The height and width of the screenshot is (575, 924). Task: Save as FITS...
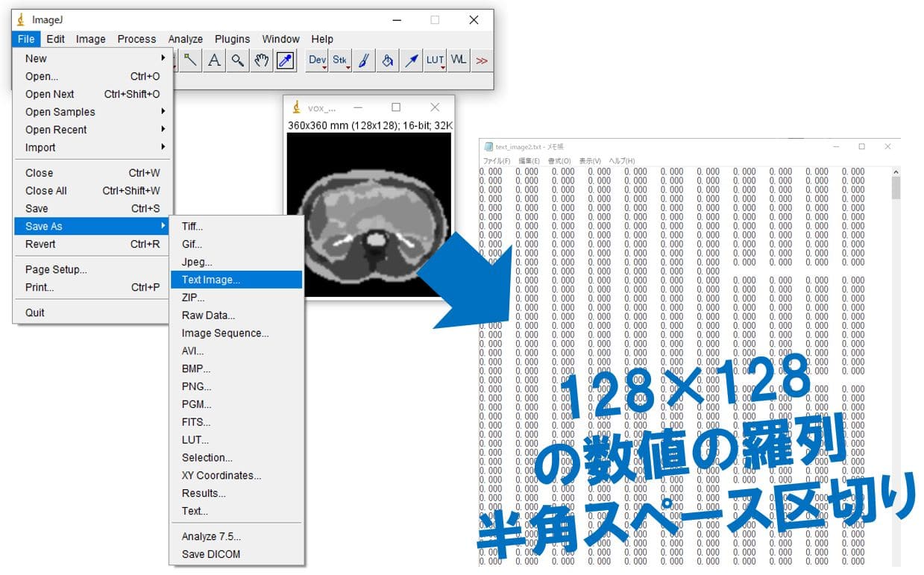(236, 422)
